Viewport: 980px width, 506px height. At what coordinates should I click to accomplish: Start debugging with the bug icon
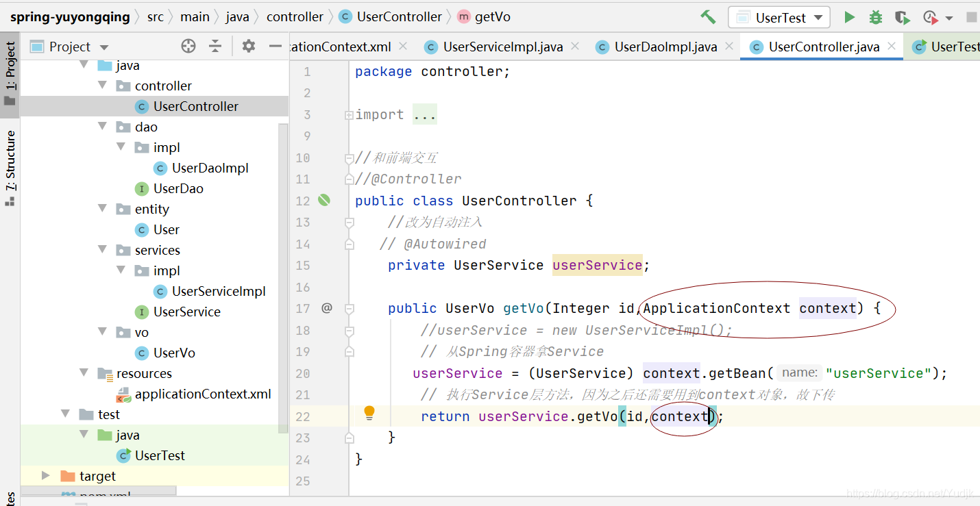876,17
